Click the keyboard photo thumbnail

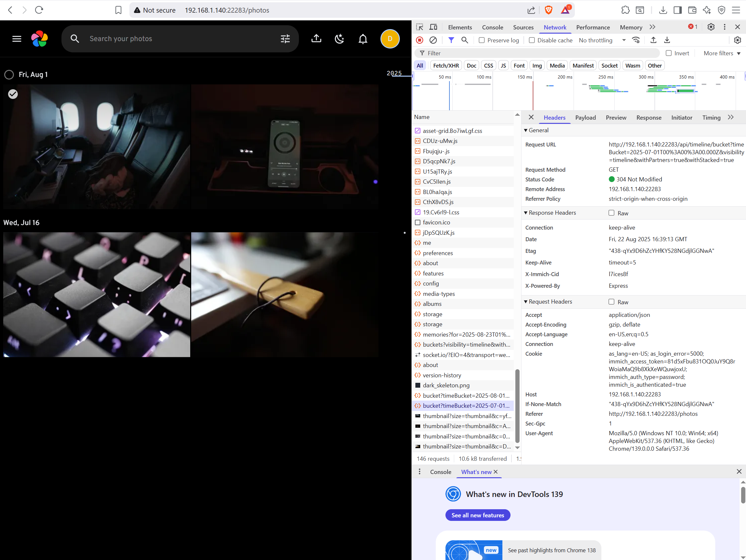pos(97,294)
